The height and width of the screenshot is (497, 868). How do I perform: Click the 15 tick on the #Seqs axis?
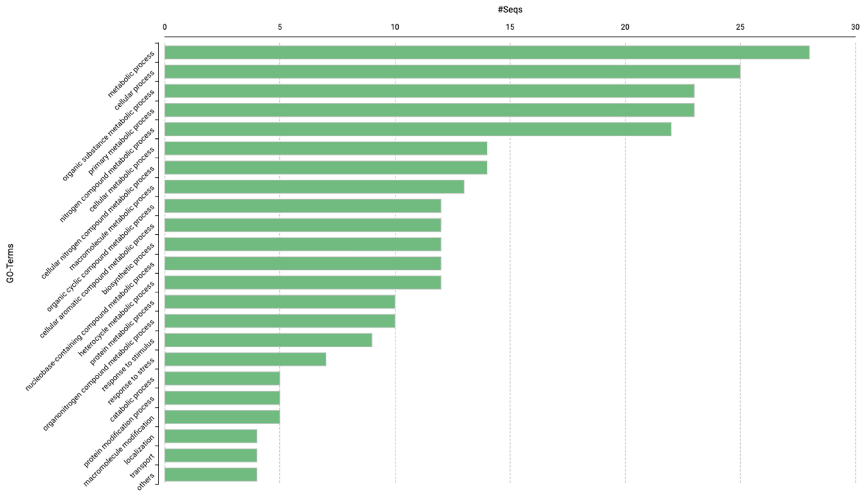[510, 27]
